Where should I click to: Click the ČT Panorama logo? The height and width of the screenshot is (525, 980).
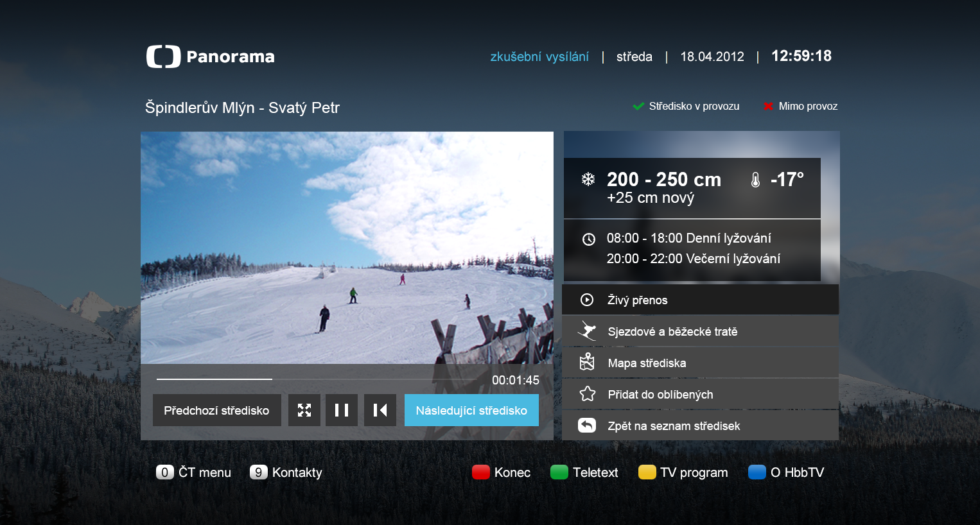(211, 56)
